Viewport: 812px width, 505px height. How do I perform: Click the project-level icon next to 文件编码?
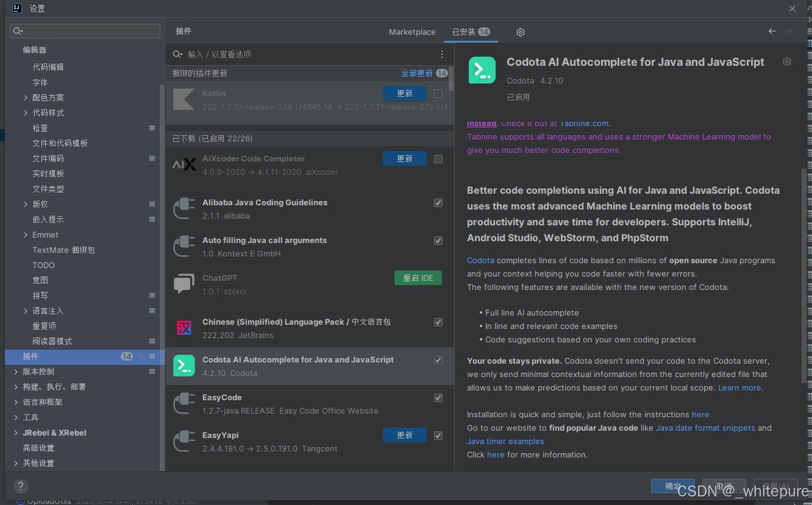click(x=152, y=158)
